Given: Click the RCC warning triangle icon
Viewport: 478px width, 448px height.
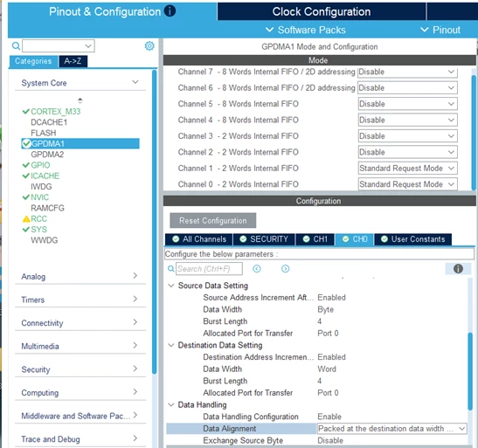Looking at the screenshot, I should (x=26, y=218).
